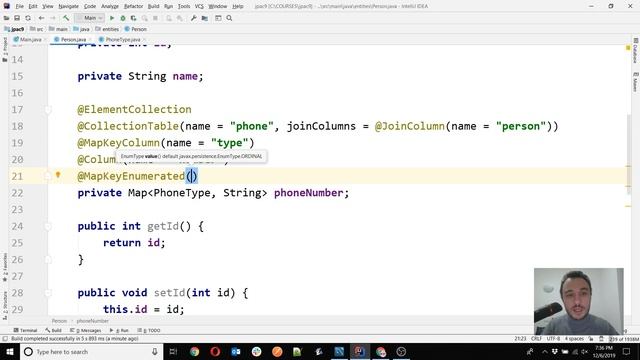Open Outlook from the taskbar
640x360 pixels.
click(x=236, y=351)
